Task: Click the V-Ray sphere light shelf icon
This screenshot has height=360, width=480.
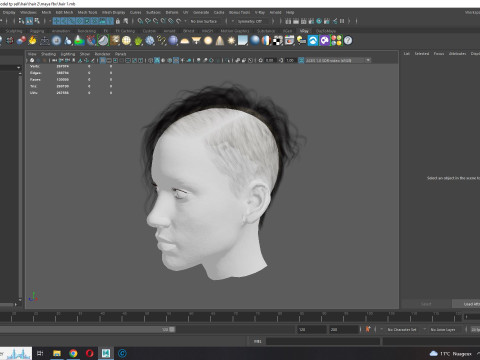Action: point(208,41)
